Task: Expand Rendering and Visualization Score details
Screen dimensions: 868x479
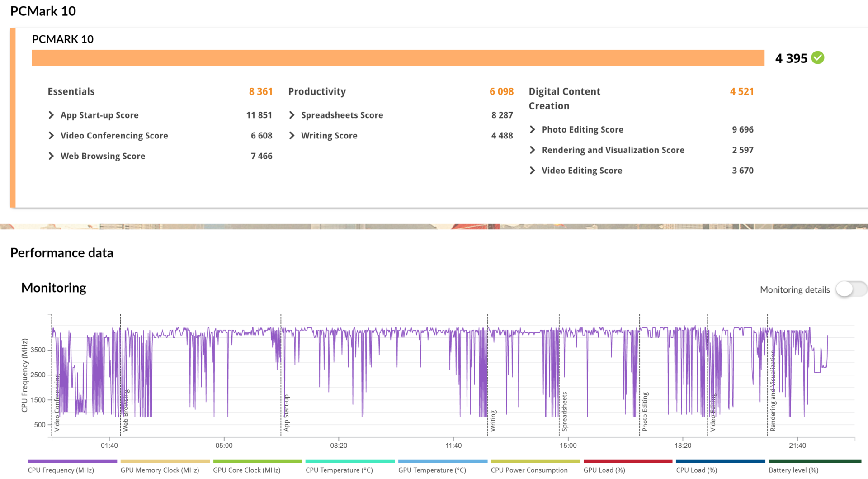Action: 532,150
